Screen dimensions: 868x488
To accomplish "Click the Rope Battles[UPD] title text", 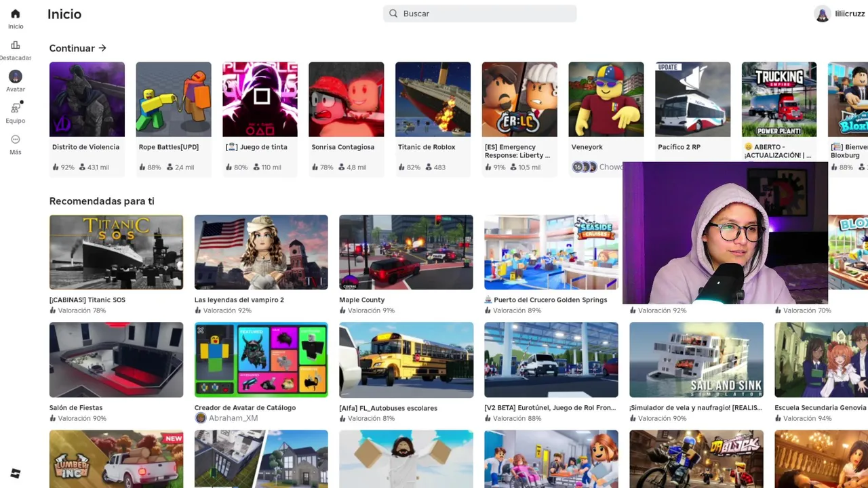I will pos(169,147).
